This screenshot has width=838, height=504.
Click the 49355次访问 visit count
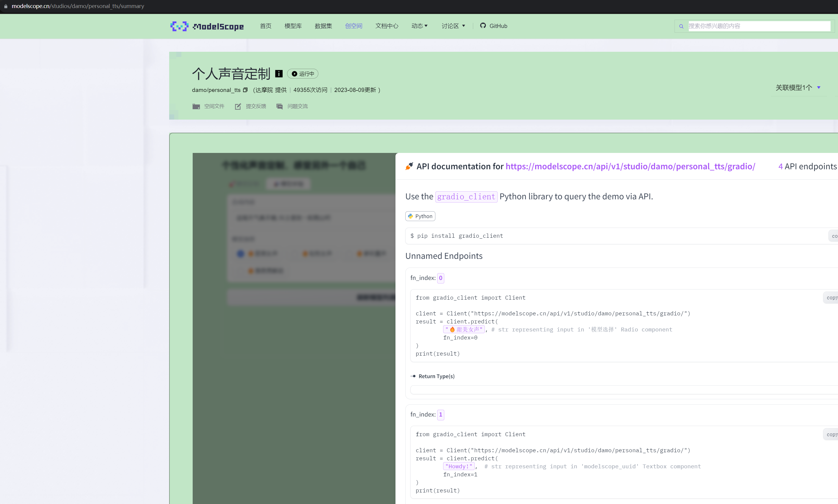click(310, 90)
